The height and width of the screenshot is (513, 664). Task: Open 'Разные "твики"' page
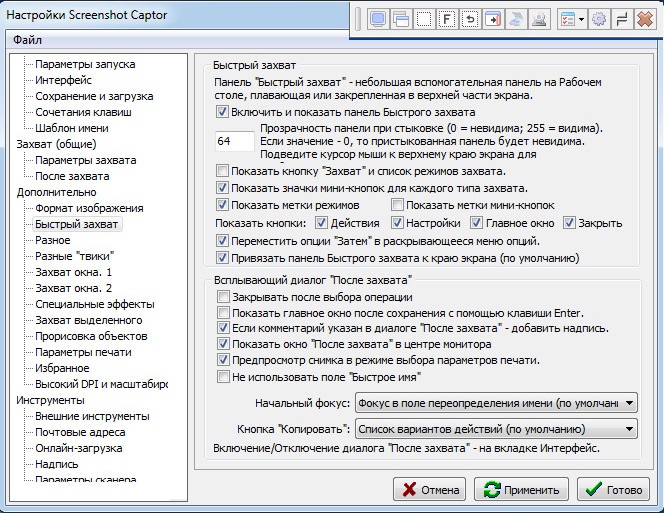point(75,256)
